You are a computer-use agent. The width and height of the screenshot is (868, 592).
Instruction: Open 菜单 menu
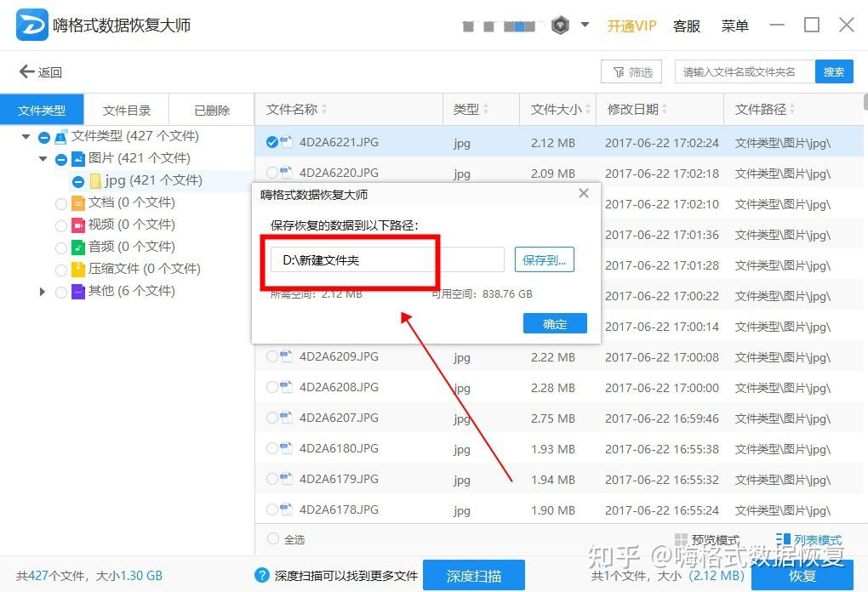(x=734, y=26)
